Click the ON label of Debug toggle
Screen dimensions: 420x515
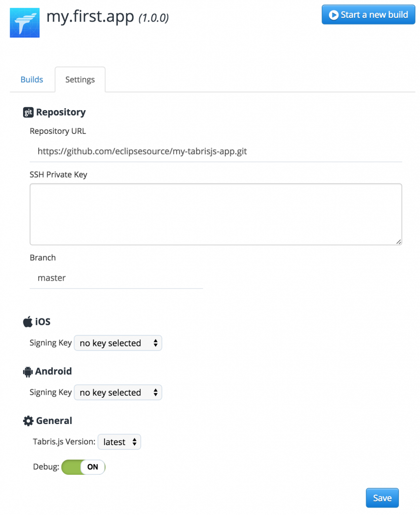pos(93,467)
